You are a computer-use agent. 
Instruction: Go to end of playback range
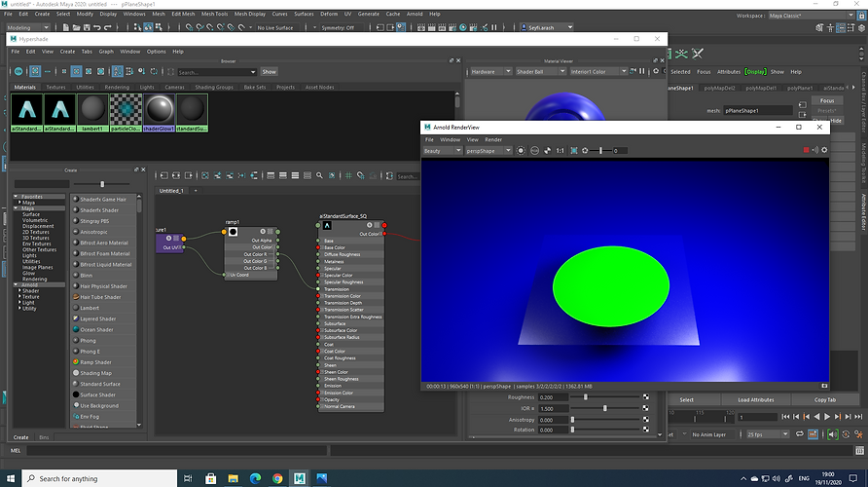pos(858,417)
